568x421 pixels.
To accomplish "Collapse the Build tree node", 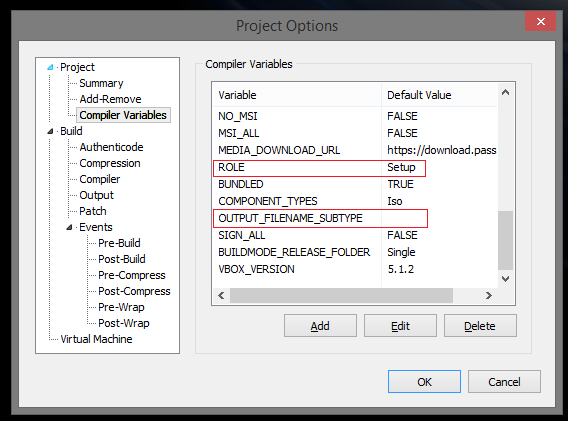I will pos(50,132).
